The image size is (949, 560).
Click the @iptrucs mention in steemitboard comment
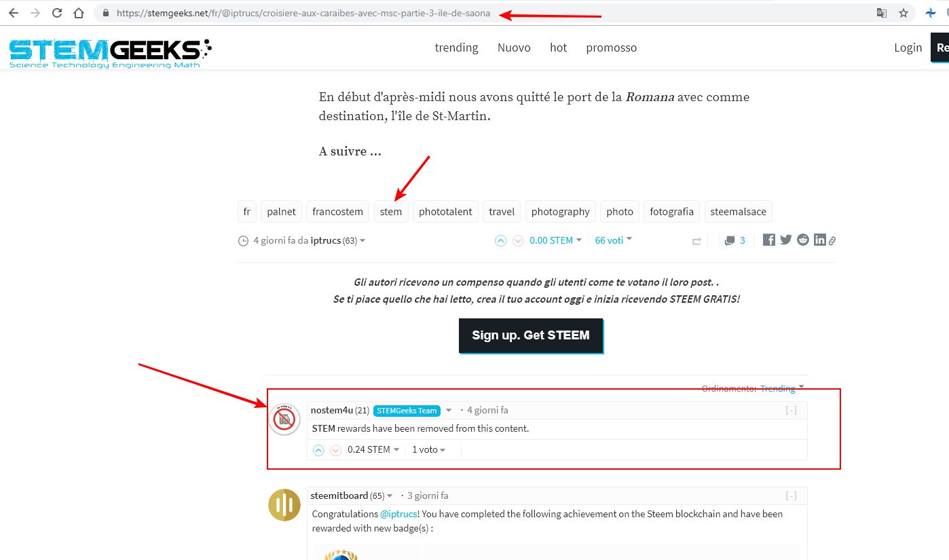[x=399, y=514]
